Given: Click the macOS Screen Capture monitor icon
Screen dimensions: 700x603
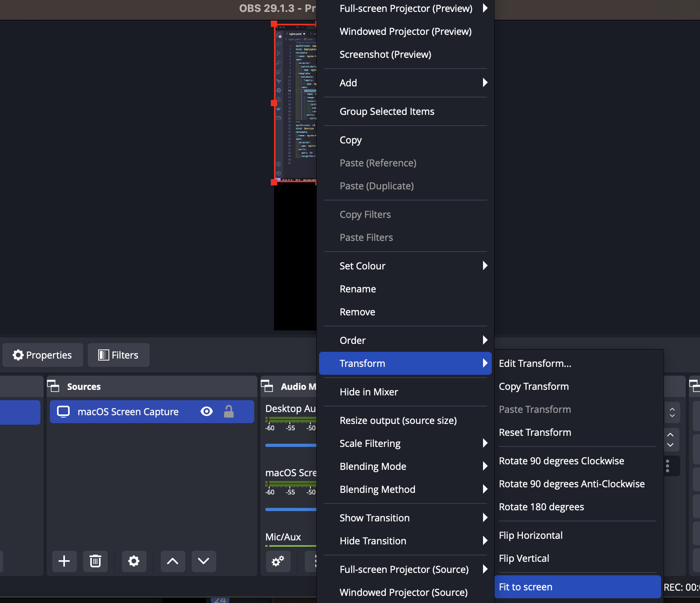Looking at the screenshot, I should [x=63, y=412].
